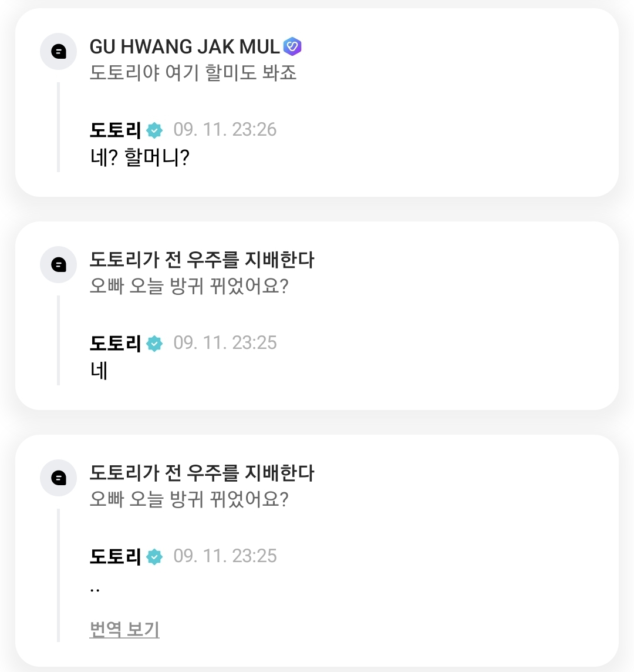This screenshot has height=672, width=634.
Task: Click the 번역 보기 translation link
Action: pos(124,629)
